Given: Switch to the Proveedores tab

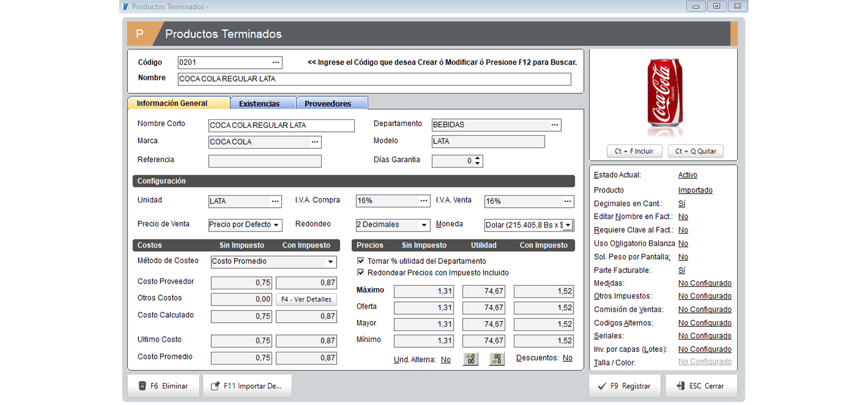Looking at the screenshot, I should (x=332, y=104).
